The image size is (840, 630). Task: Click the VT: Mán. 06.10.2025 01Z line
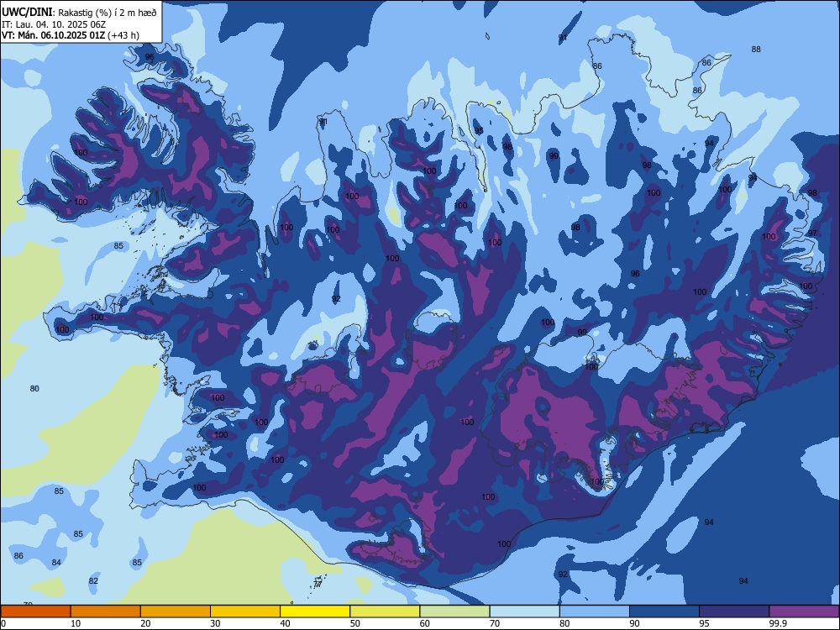(x=71, y=35)
